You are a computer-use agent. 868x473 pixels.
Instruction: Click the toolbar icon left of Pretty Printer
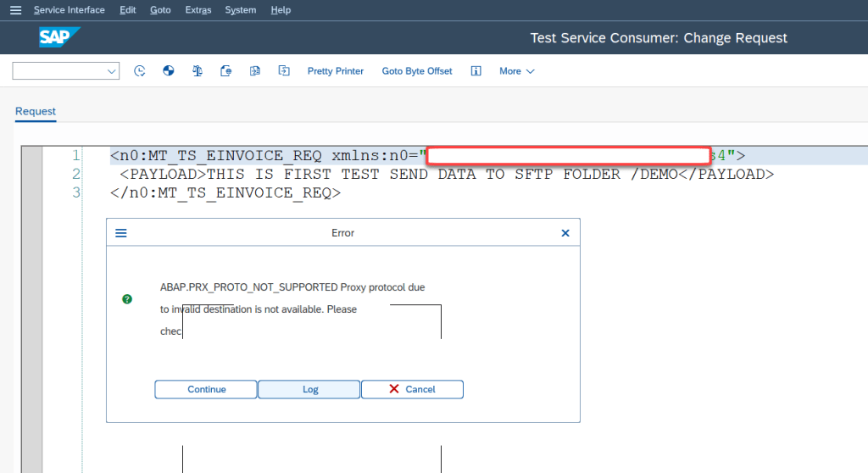click(284, 71)
